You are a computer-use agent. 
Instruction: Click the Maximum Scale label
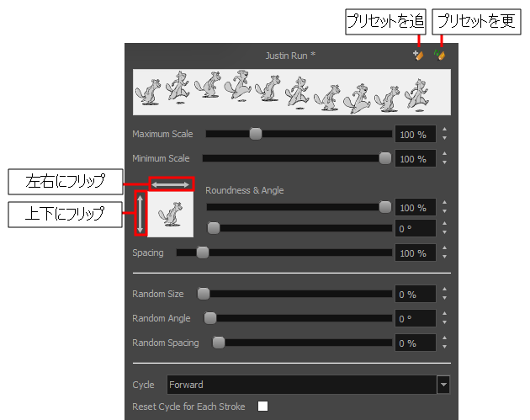tap(162, 134)
